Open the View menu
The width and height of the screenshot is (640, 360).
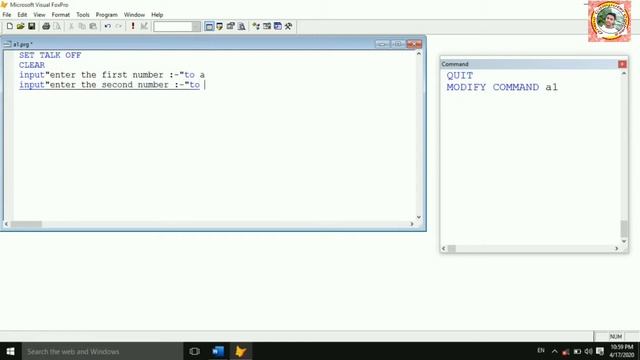(x=39, y=15)
